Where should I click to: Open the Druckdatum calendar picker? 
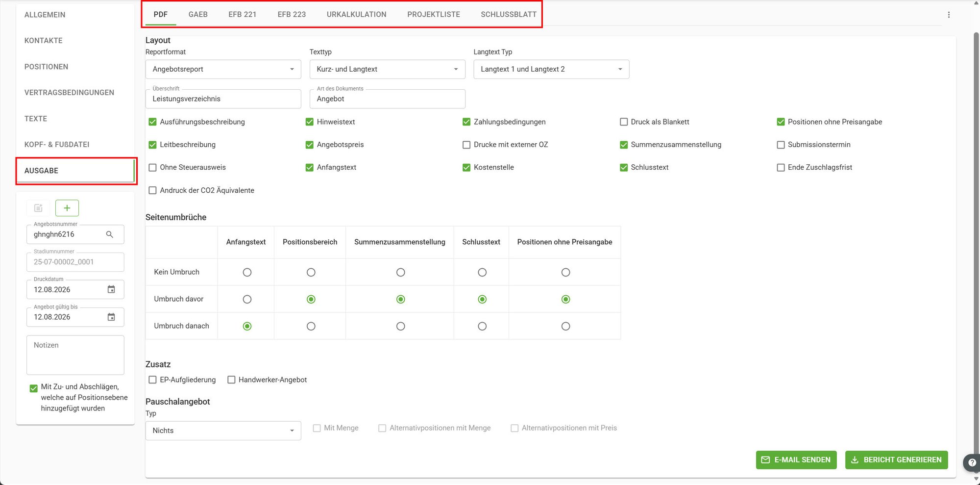point(111,289)
